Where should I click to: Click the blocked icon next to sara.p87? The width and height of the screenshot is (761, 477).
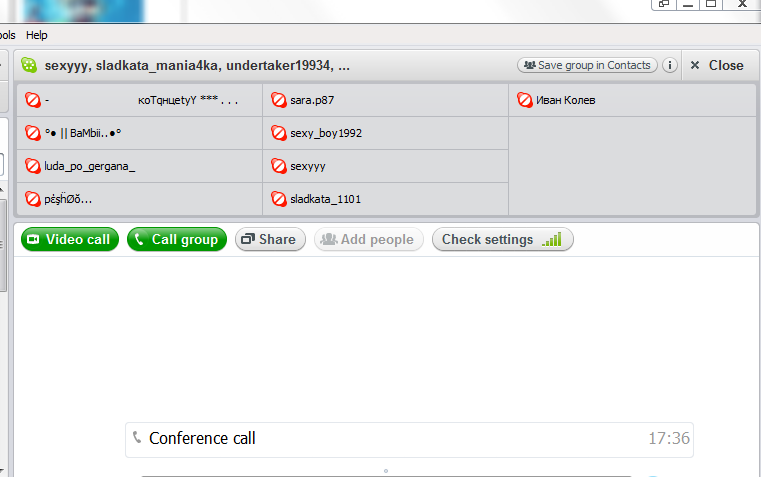pyautogui.click(x=279, y=100)
